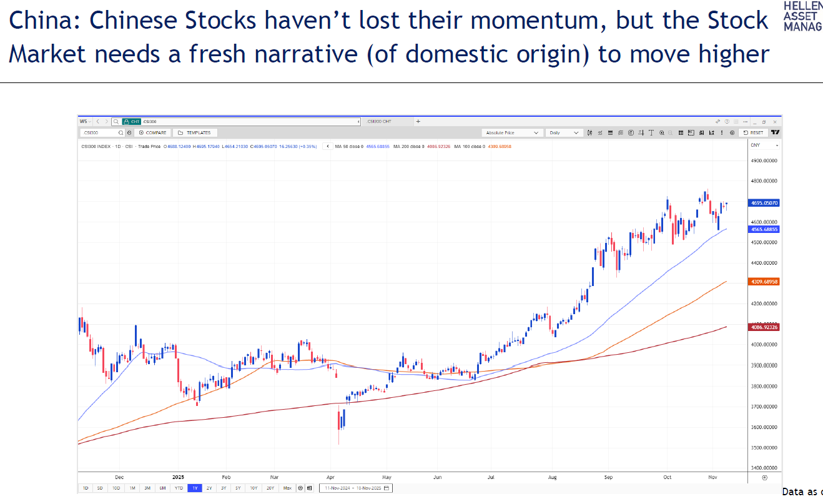Open the Absolute Price dropdown

pos(512,133)
